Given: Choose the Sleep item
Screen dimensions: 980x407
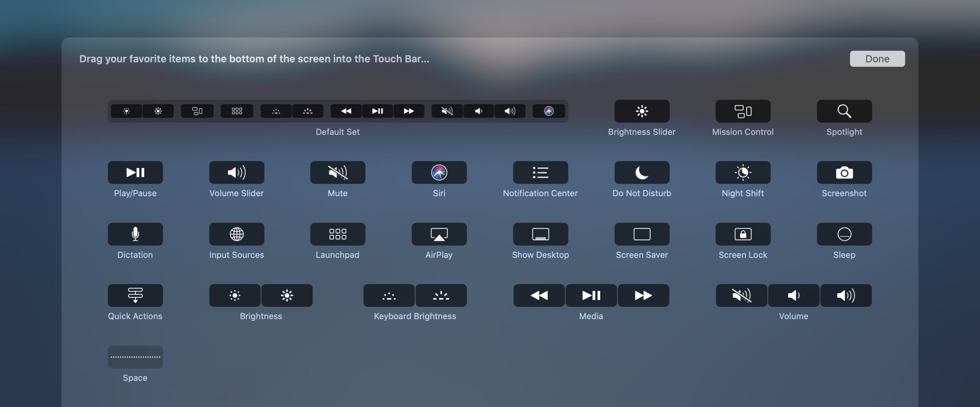Looking at the screenshot, I should [x=844, y=234].
